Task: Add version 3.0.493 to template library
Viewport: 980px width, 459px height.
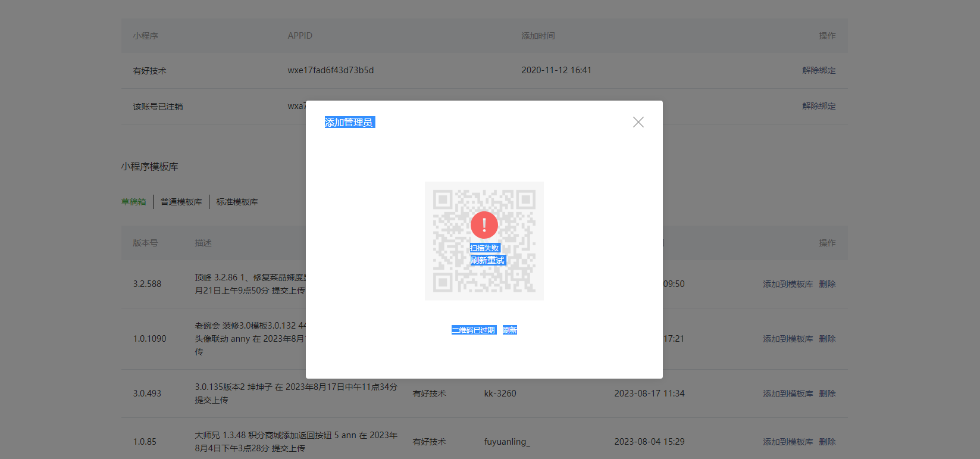Action: coord(788,394)
